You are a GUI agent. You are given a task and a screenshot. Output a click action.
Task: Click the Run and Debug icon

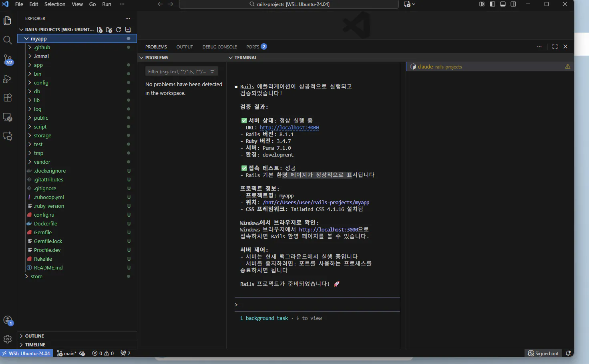[8, 79]
